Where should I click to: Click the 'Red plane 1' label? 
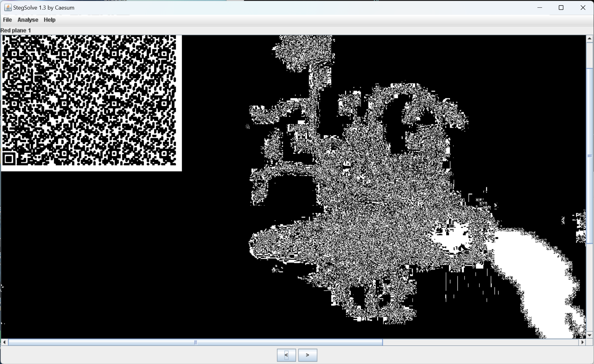click(x=16, y=30)
